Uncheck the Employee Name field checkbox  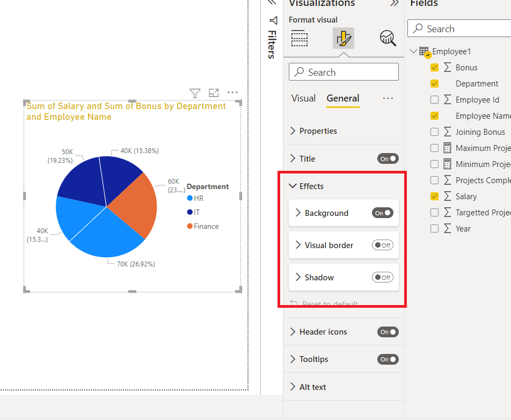point(434,116)
